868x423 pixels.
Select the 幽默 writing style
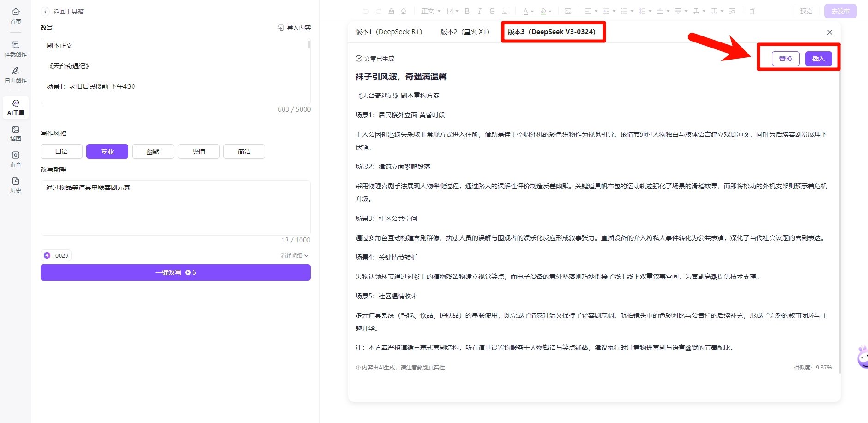coord(153,151)
